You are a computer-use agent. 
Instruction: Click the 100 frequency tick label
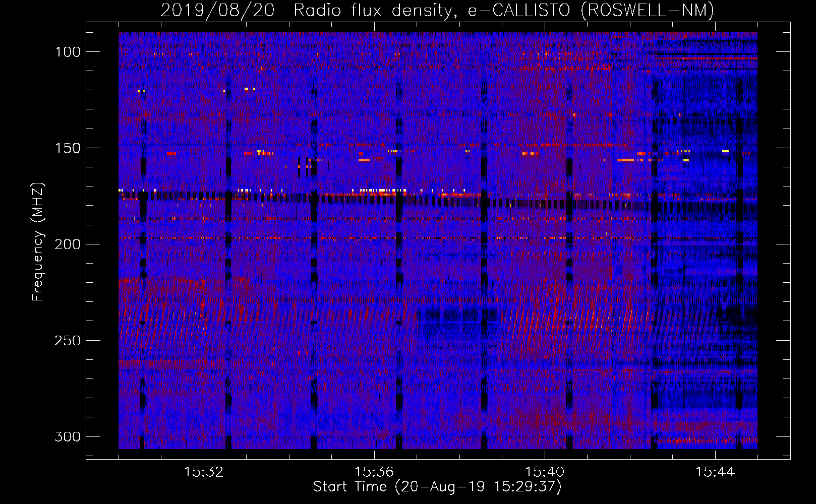(68, 52)
